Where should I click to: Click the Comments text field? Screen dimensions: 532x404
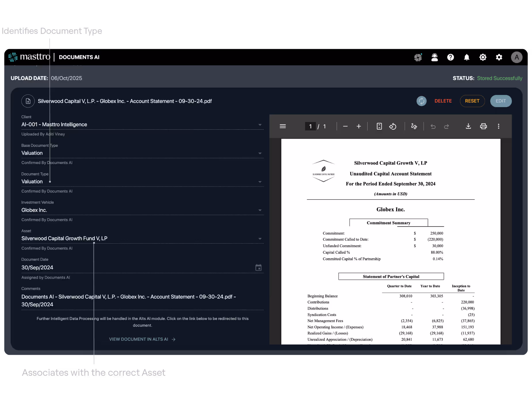(x=142, y=300)
